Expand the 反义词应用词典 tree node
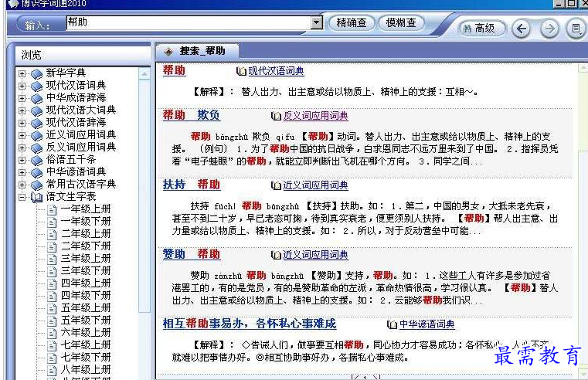The image size is (588, 380). click(x=22, y=148)
